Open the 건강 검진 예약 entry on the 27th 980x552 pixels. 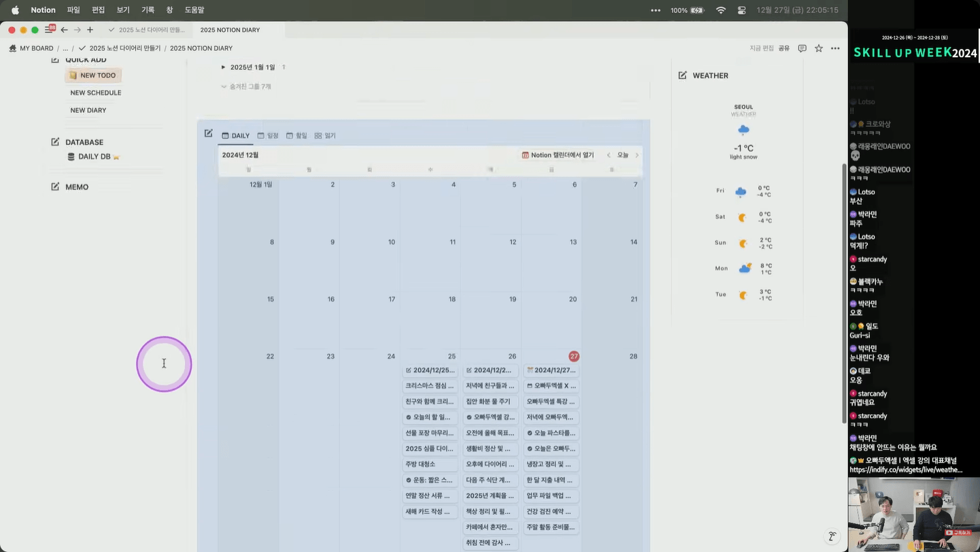tap(551, 511)
